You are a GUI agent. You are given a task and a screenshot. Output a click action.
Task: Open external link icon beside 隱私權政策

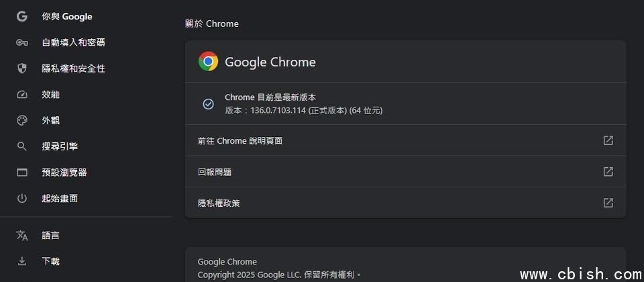(608, 203)
